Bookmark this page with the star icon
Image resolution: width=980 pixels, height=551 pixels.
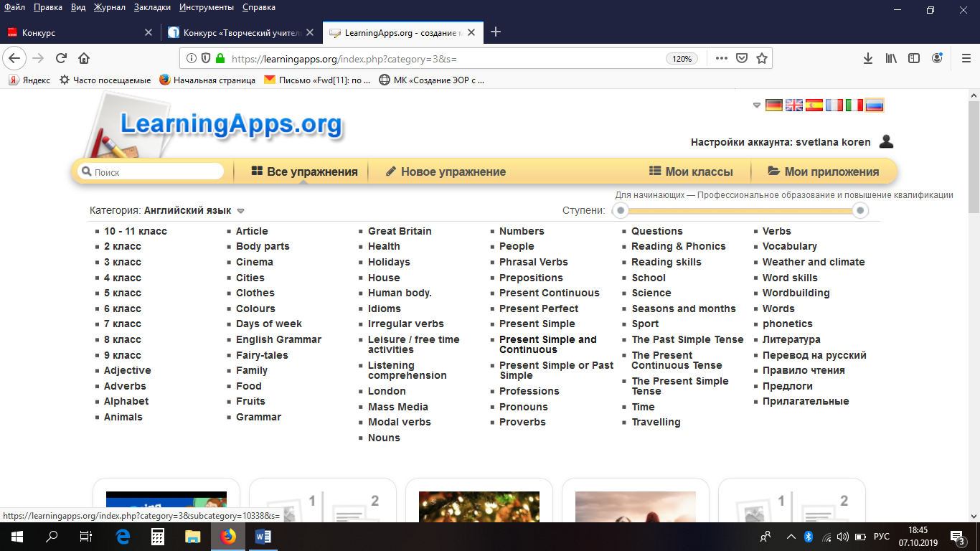pos(762,59)
